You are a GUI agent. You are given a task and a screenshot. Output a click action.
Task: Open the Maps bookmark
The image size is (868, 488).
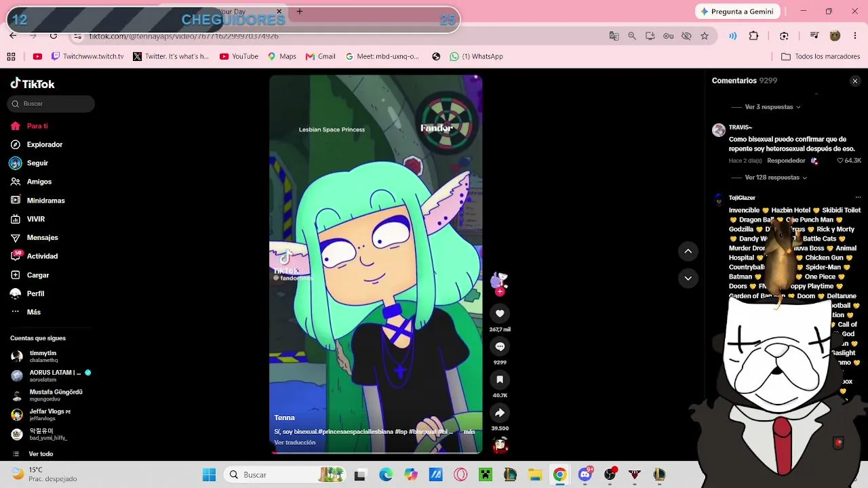pos(281,56)
